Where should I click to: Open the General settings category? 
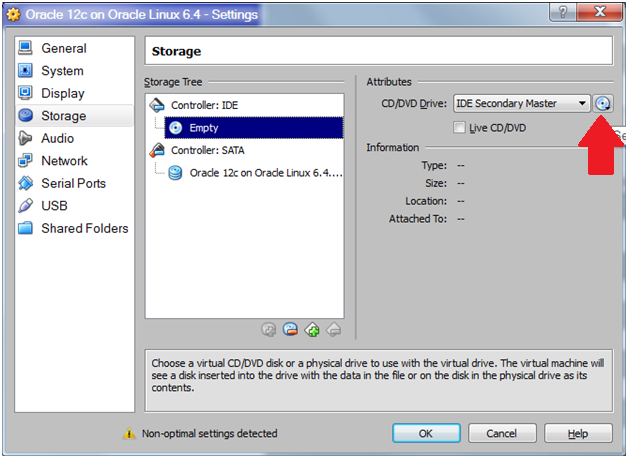63,48
